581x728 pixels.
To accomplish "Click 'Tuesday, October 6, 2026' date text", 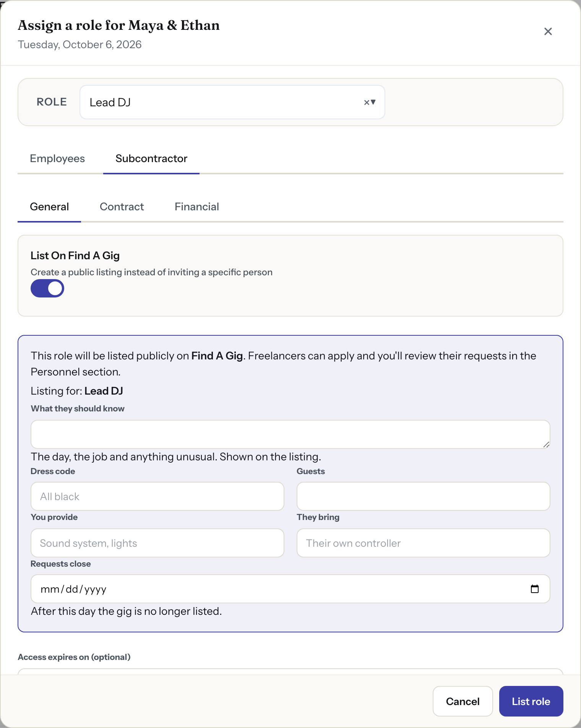I will tap(80, 44).
